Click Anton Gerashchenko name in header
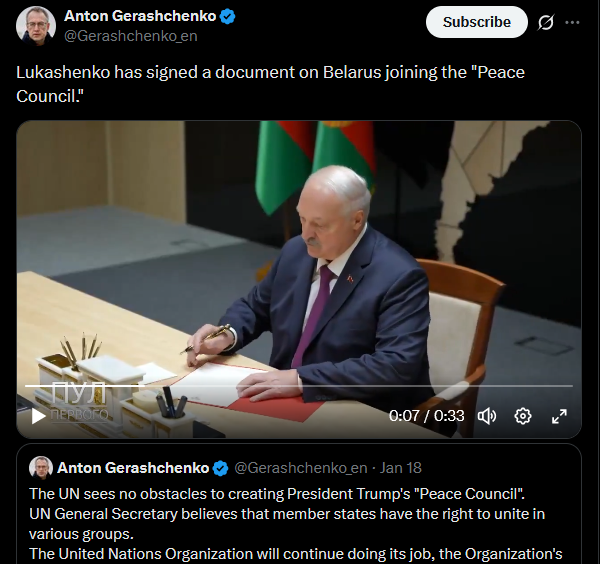This screenshot has height=564, width=600. pyautogui.click(x=140, y=16)
